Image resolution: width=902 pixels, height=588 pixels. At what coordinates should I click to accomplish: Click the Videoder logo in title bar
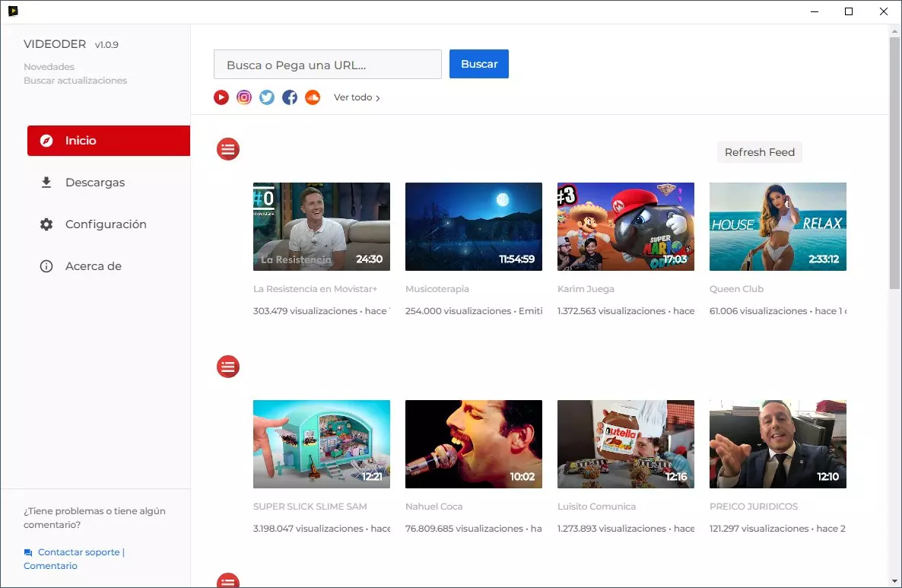tap(13, 11)
